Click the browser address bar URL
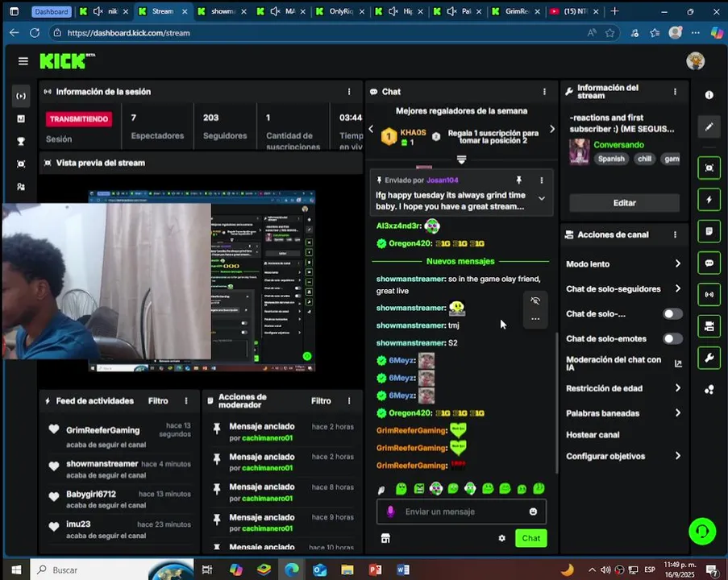Image resolution: width=728 pixels, height=580 pixels. click(129, 33)
